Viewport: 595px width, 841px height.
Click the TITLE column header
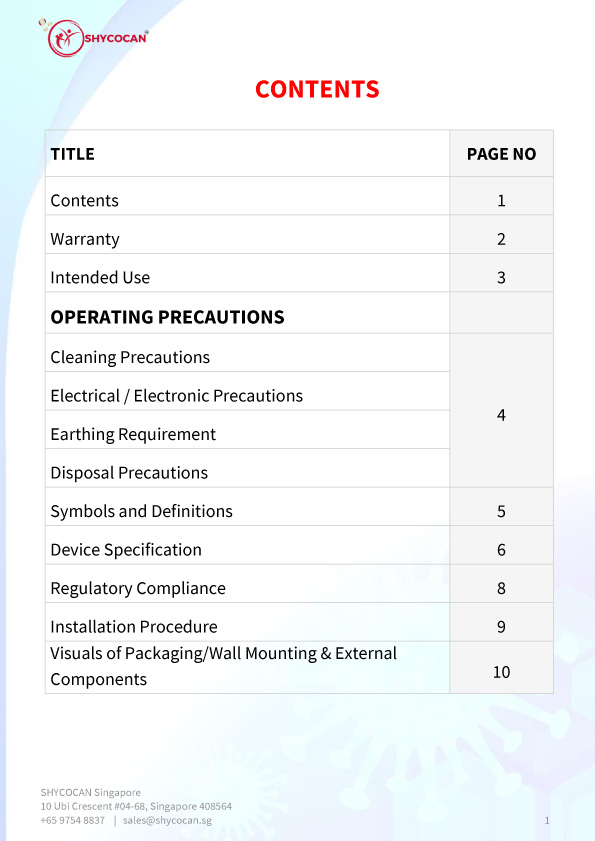click(72, 154)
